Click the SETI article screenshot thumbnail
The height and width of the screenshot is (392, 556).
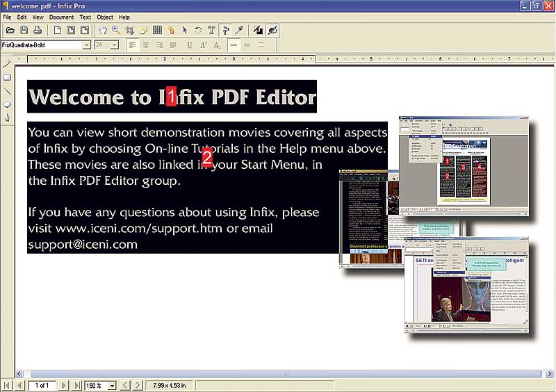point(467,285)
